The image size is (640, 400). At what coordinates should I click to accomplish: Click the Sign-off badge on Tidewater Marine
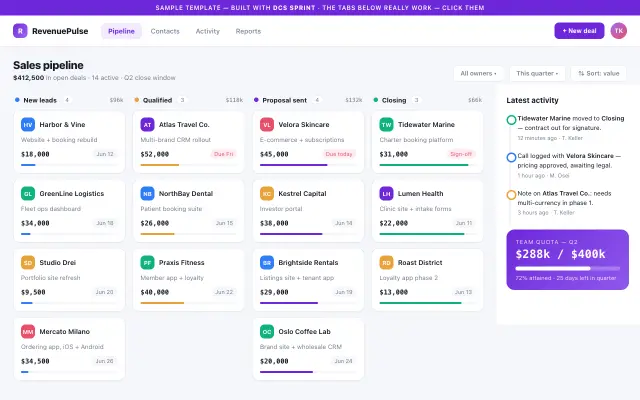point(461,154)
